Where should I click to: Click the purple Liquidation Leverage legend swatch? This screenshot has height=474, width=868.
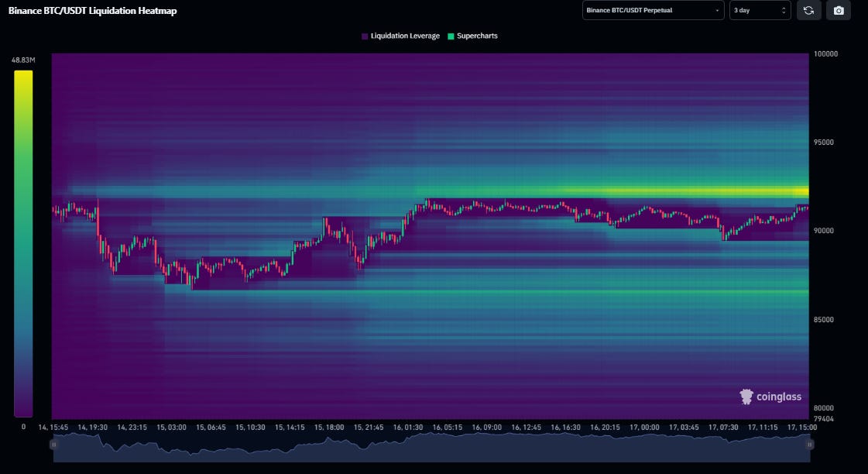point(365,36)
